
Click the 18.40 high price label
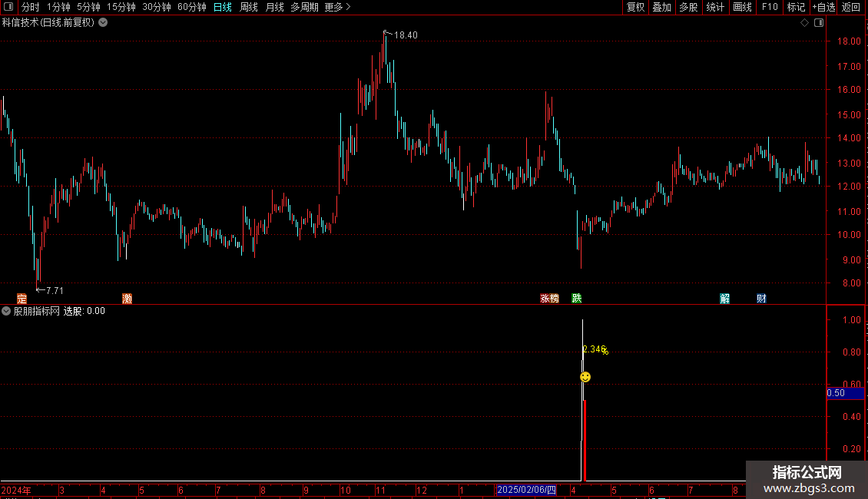point(406,35)
